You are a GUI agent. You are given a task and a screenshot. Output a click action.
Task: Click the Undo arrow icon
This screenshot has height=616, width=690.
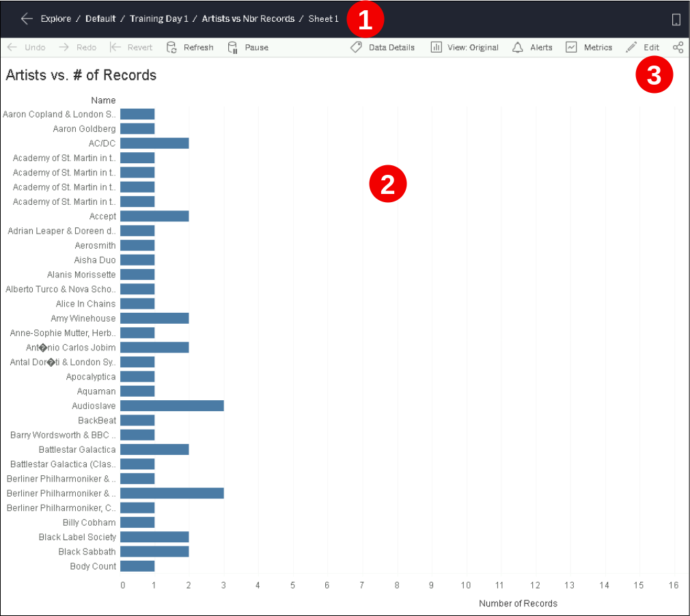click(x=12, y=47)
